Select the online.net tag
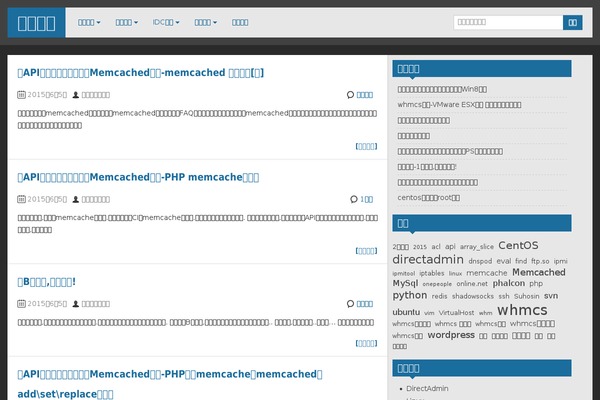 472,284
